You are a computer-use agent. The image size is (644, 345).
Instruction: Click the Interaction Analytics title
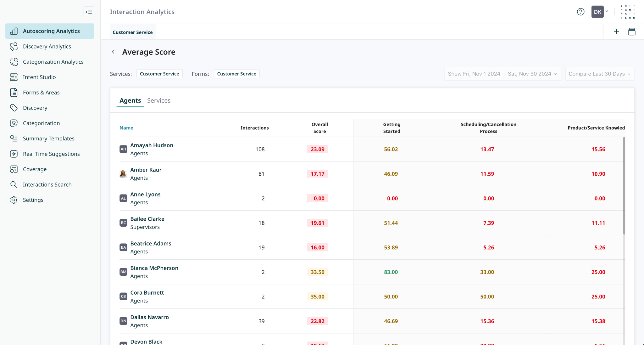pos(142,12)
